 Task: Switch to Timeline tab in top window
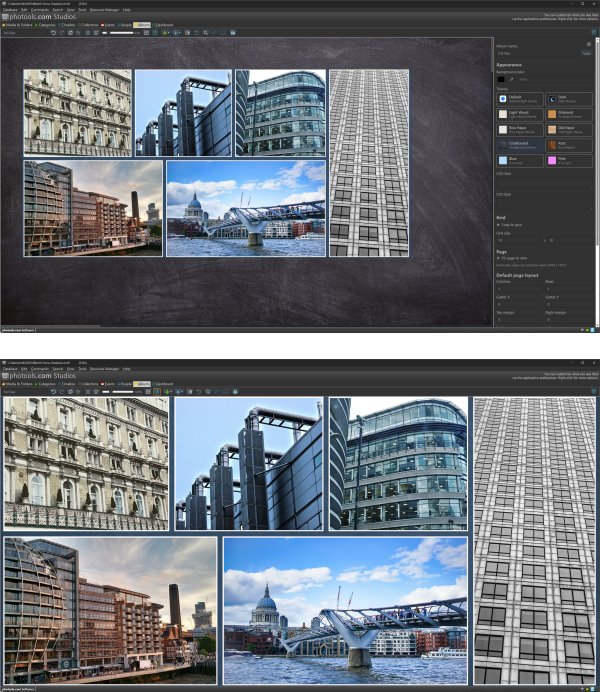pyautogui.click(x=67, y=25)
